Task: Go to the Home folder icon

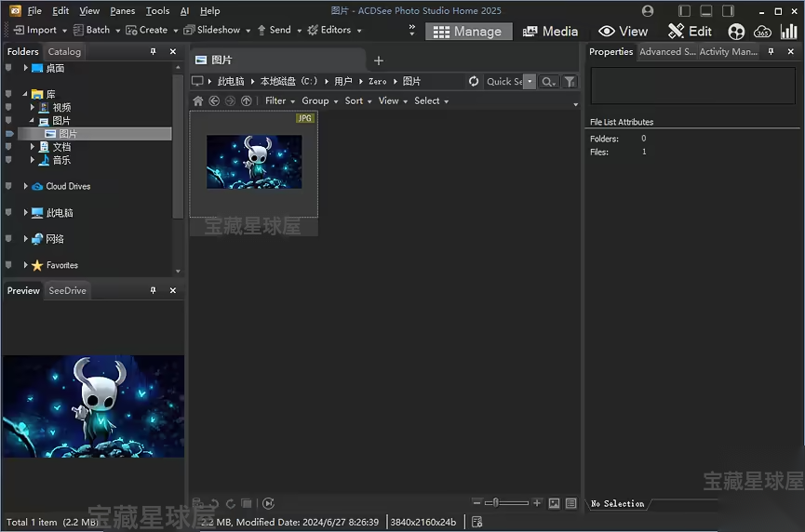Action: tap(198, 101)
